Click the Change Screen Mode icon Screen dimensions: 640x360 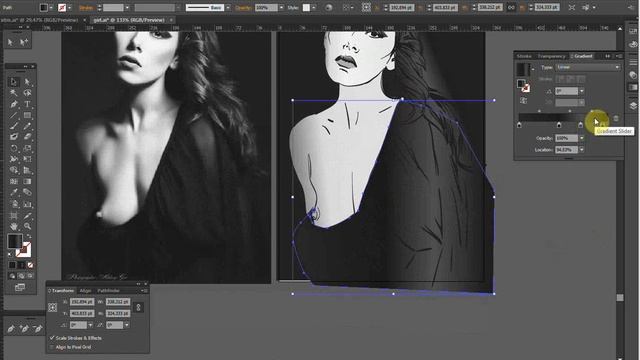(x=20, y=288)
